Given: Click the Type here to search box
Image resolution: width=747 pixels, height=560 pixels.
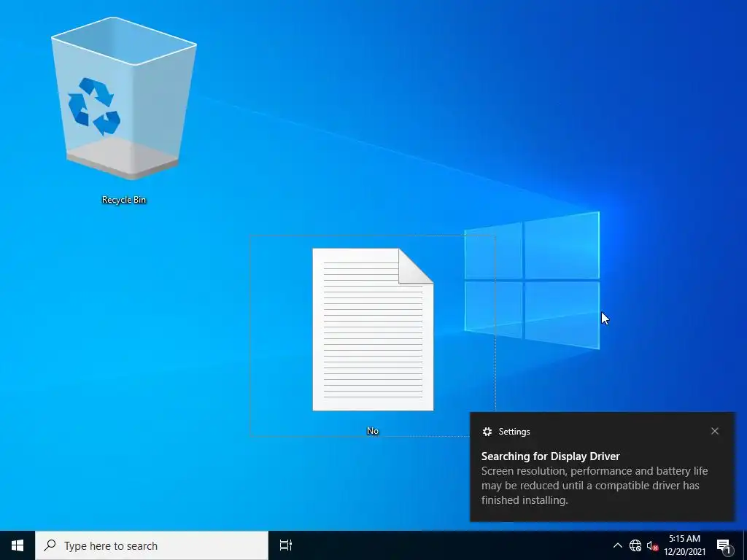Looking at the screenshot, I should (152, 545).
